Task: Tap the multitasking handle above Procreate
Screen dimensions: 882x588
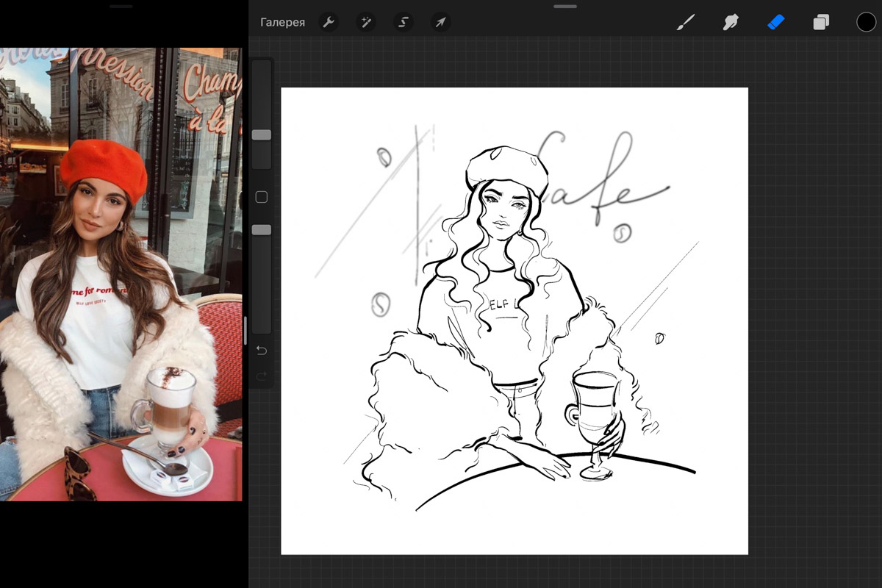Action: (x=565, y=7)
